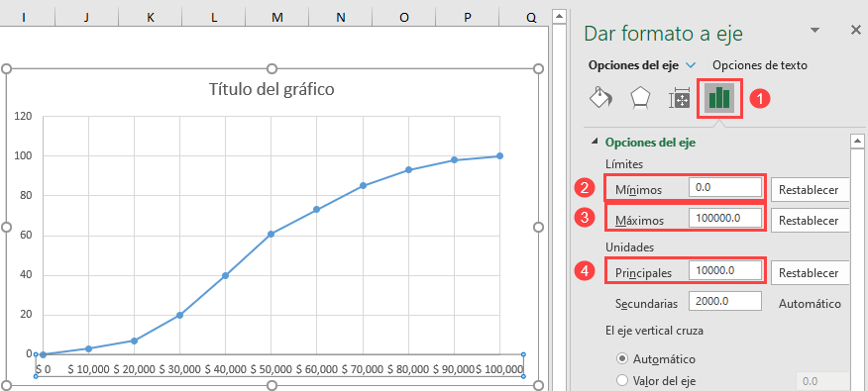Reset the Principales value with Restablecer
This screenshot has width=868, height=391.
pyautogui.click(x=810, y=272)
